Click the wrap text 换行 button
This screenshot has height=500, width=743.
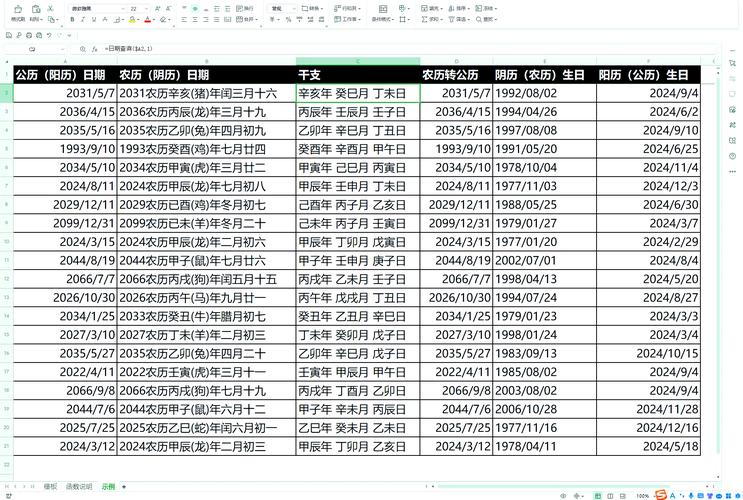[245, 9]
